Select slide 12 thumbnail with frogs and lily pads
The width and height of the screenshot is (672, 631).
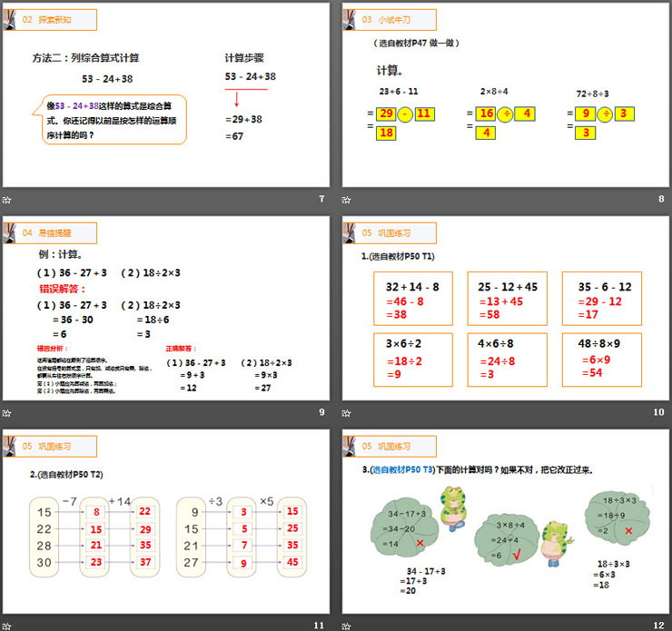505,521
